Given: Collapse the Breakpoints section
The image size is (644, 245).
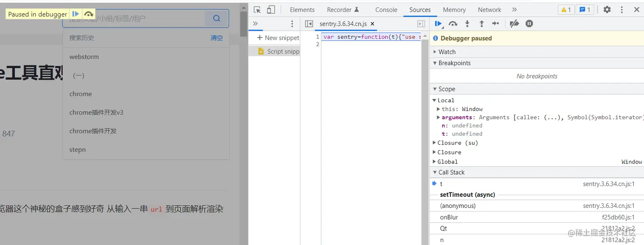Looking at the screenshot, I should pos(537,63).
